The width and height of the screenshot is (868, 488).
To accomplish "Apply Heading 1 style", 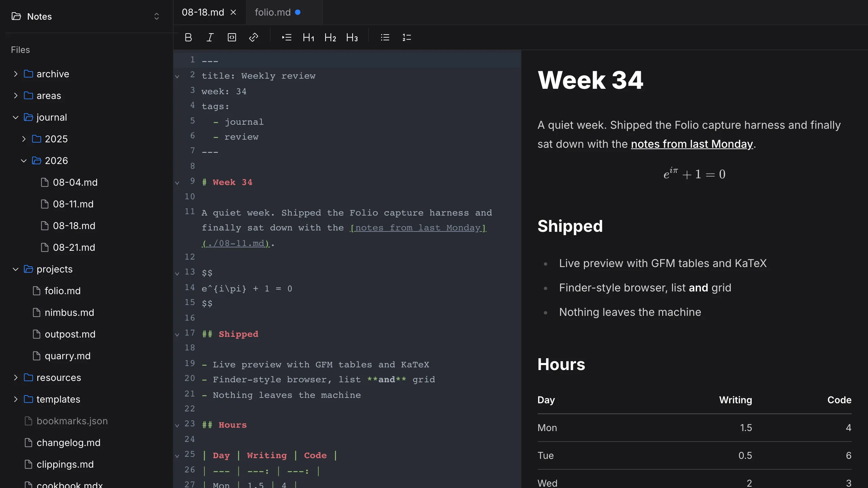I will [308, 37].
